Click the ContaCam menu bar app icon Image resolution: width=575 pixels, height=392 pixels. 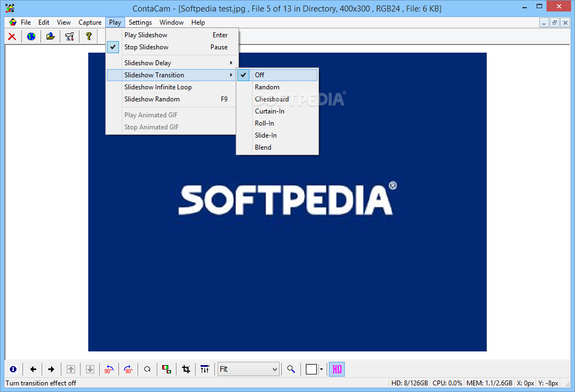click(x=13, y=22)
